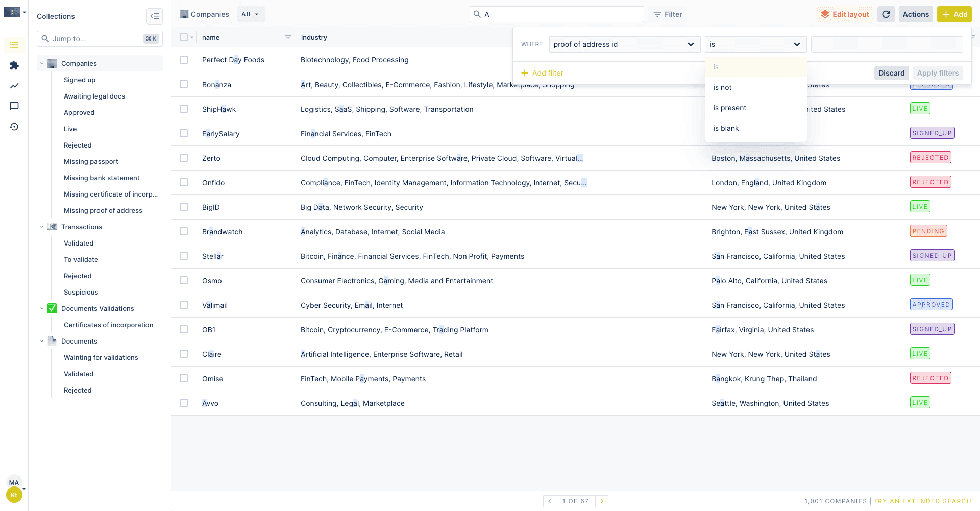Collapse the Documents Validations tree node

[x=42, y=308]
